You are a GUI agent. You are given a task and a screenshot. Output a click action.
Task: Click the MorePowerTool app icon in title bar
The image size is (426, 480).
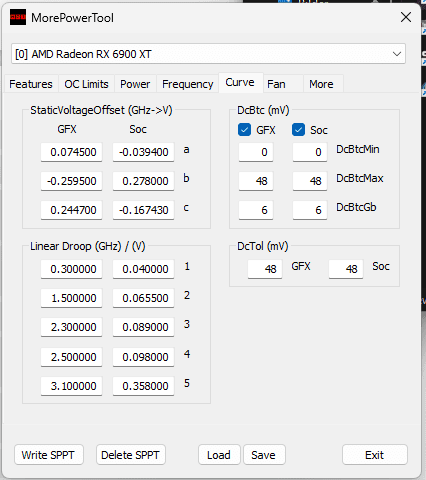(x=18, y=17)
